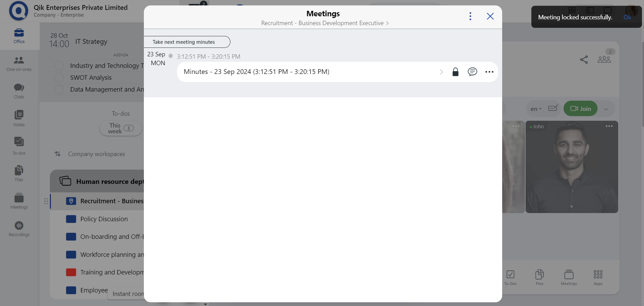
Task: Open the three-dot menu in Meetings dialog header
Action: tap(470, 16)
